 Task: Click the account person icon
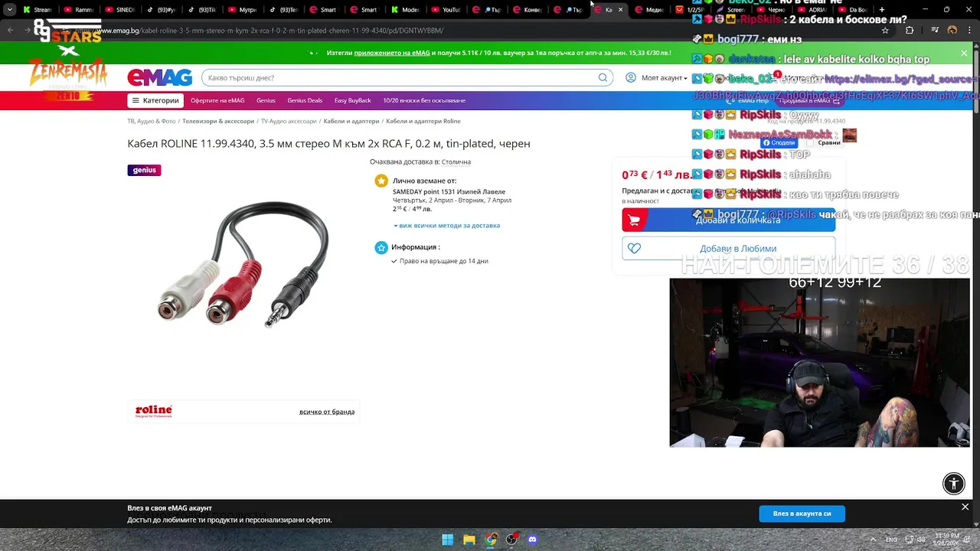[631, 77]
